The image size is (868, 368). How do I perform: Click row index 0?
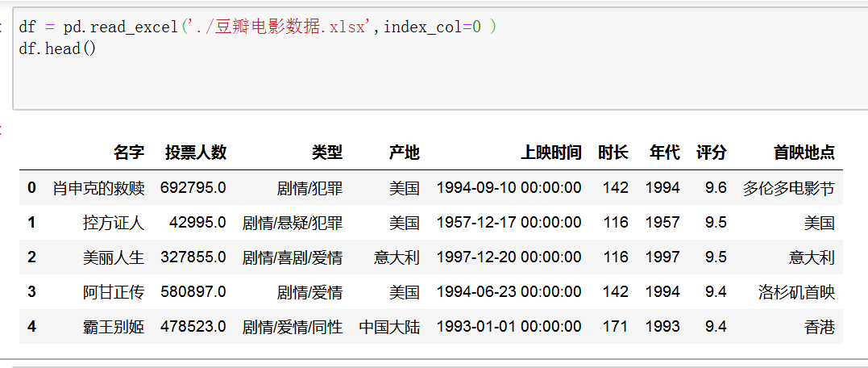[31, 188]
